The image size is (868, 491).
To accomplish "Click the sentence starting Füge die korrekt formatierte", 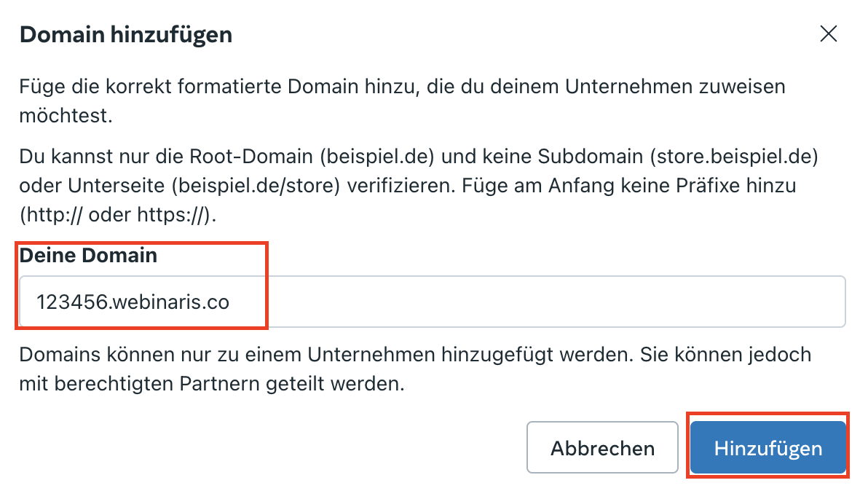I will tap(403, 101).
